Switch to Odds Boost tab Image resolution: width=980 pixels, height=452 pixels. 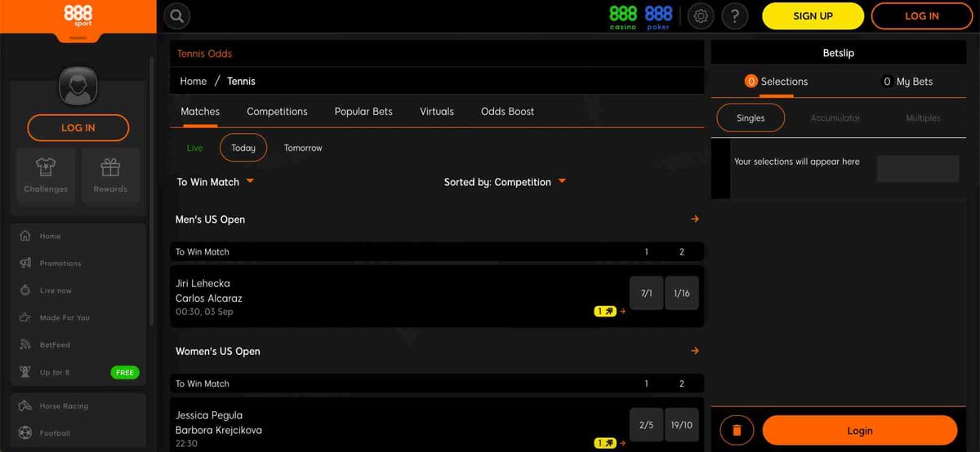(x=507, y=112)
